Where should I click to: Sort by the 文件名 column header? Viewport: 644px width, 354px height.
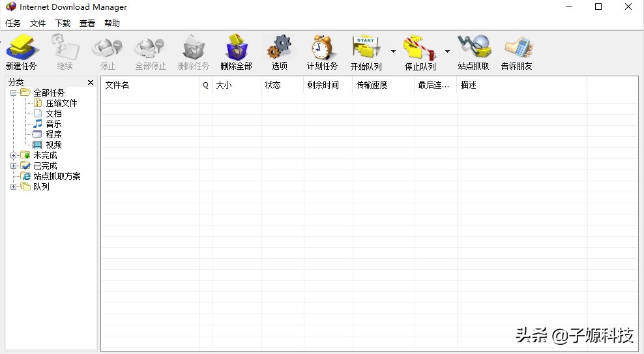[x=151, y=85]
